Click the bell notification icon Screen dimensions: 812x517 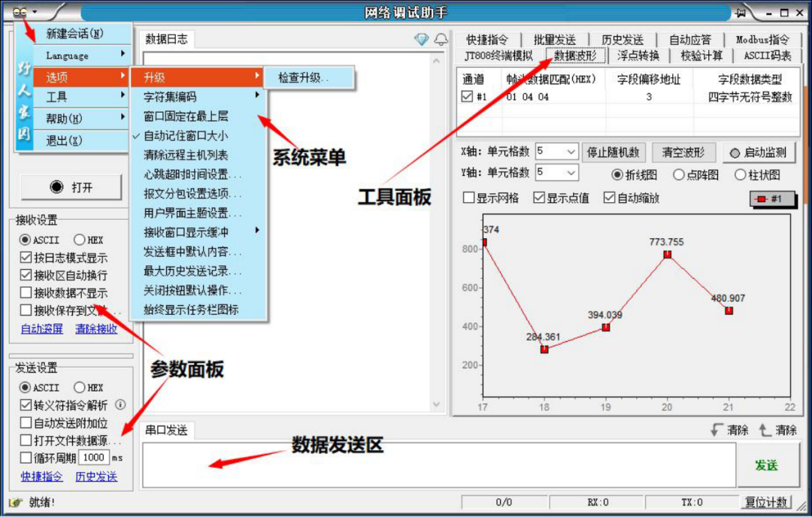coord(441,39)
